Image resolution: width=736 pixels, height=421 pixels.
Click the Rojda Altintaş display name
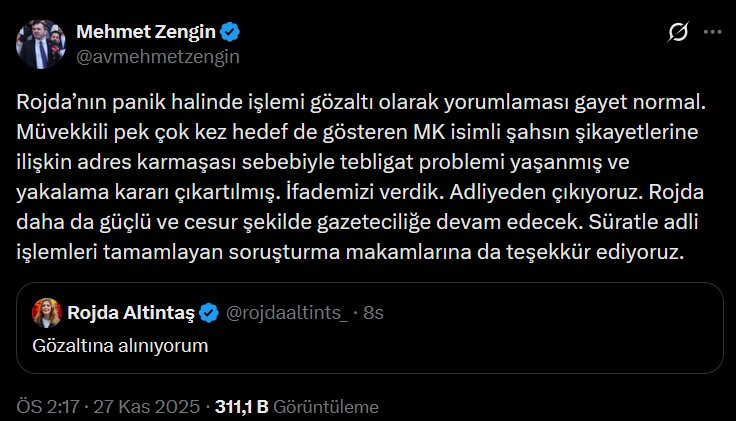pyautogui.click(x=132, y=313)
